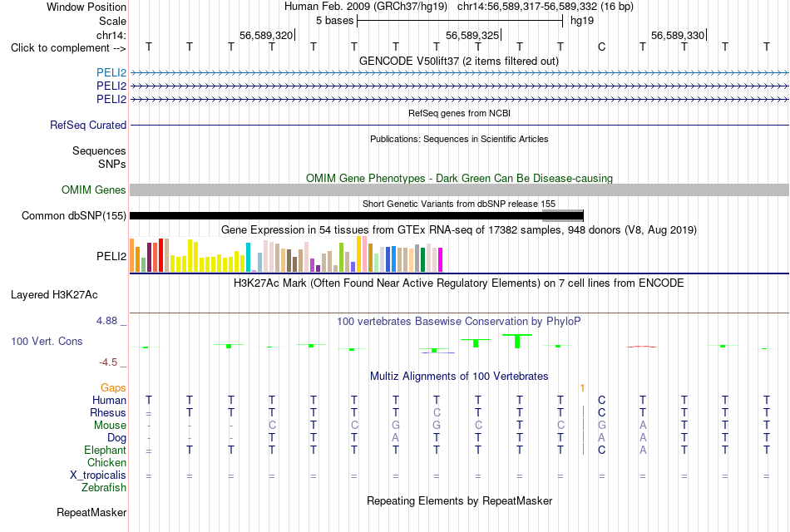Image resolution: width=790 pixels, height=532 pixels.
Task: Open the OMIM Gene Phenotypes track title
Action: tap(459, 179)
